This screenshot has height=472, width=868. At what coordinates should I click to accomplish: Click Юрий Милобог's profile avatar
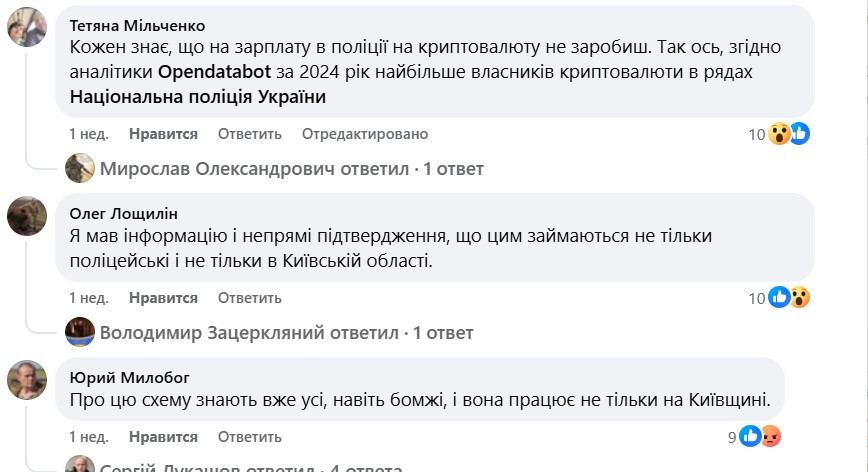(27, 378)
